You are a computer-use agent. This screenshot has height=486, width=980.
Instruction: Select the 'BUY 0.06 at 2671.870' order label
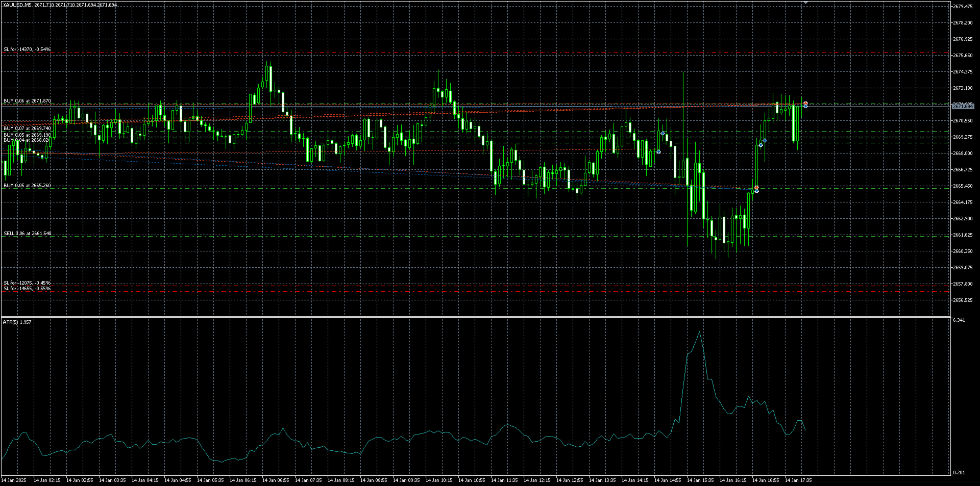27,101
